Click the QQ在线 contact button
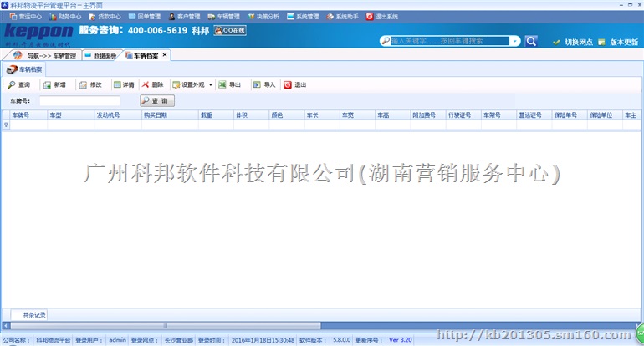644x346 pixels. (x=230, y=30)
